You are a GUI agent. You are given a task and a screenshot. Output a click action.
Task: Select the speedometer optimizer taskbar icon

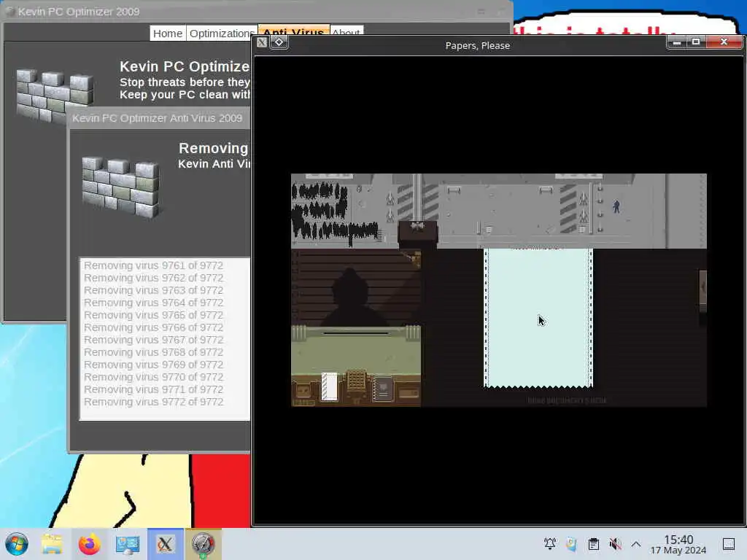click(x=203, y=544)
